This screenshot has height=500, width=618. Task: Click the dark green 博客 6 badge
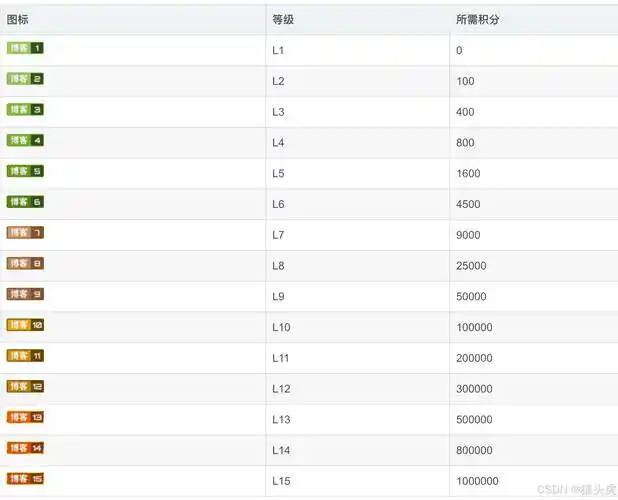(x=25, y=202)
